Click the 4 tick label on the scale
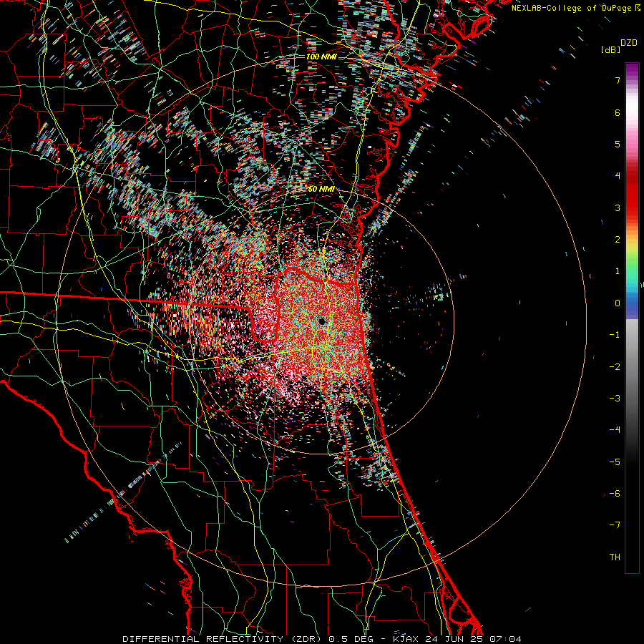The width and height of the screenshot is (644, 644). point(618,176)
